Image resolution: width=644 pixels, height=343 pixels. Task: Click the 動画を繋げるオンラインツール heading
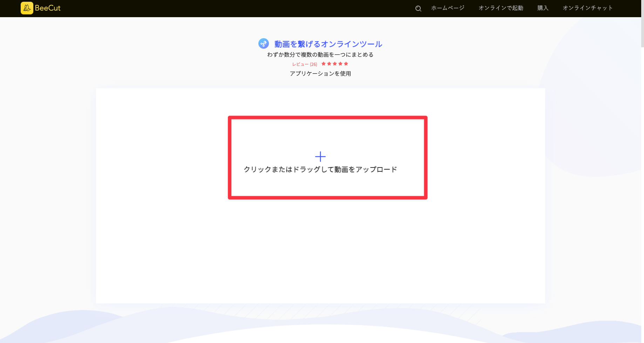click(328, 44)
